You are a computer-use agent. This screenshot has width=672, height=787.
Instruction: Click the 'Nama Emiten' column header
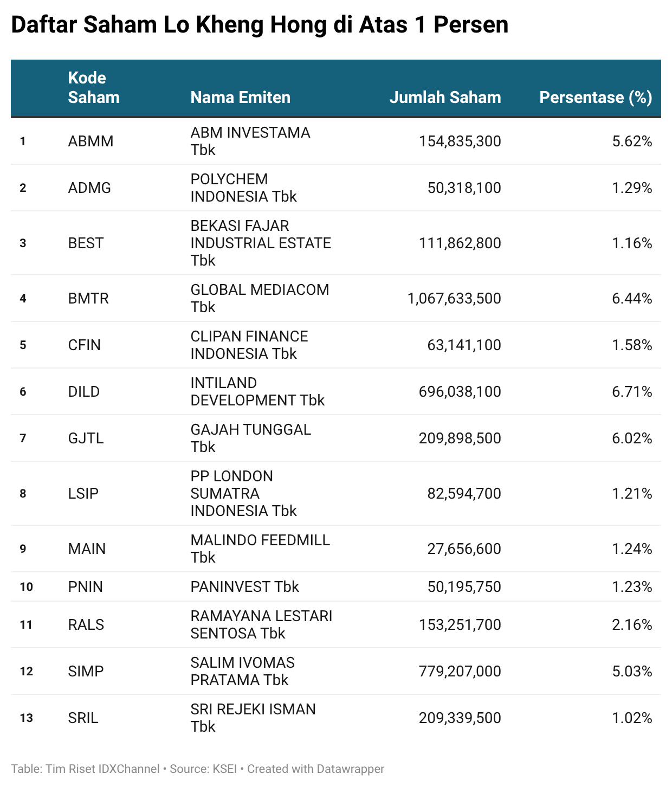[240, 98]
